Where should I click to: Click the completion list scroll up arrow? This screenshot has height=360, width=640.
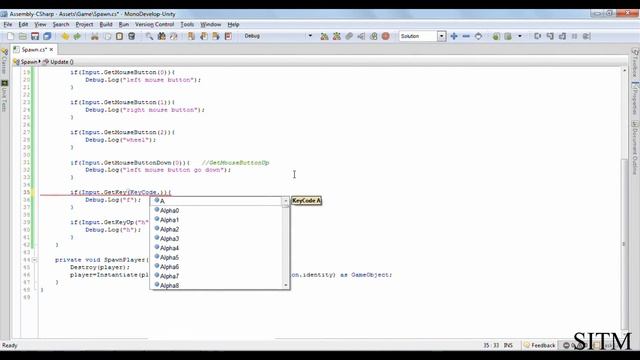click(x=286, y=201)
